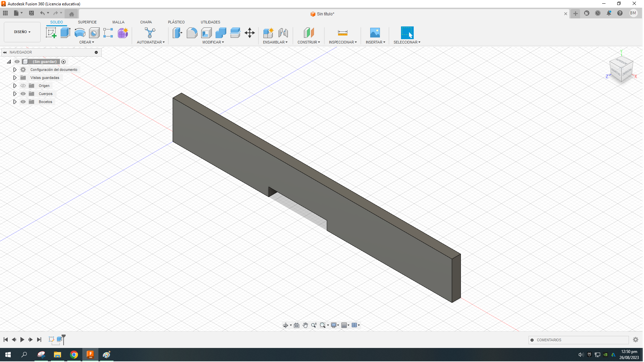Select the Revolve tool
The width and height of the screenshot is (644, 362).
(x=80, y=32)
